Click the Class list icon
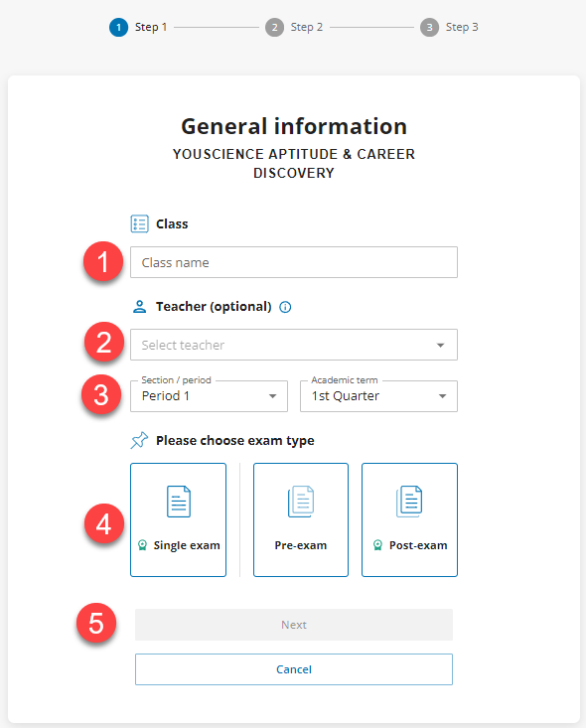 tap(139, 223)
